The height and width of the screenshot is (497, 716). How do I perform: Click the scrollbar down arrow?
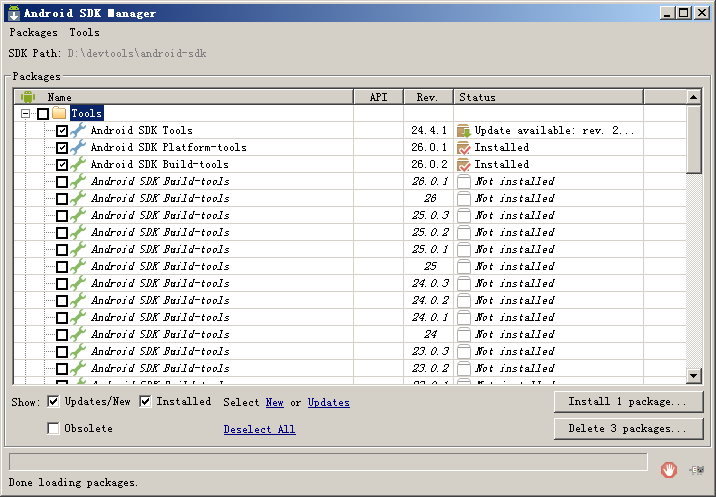click(x=693, y=376)
